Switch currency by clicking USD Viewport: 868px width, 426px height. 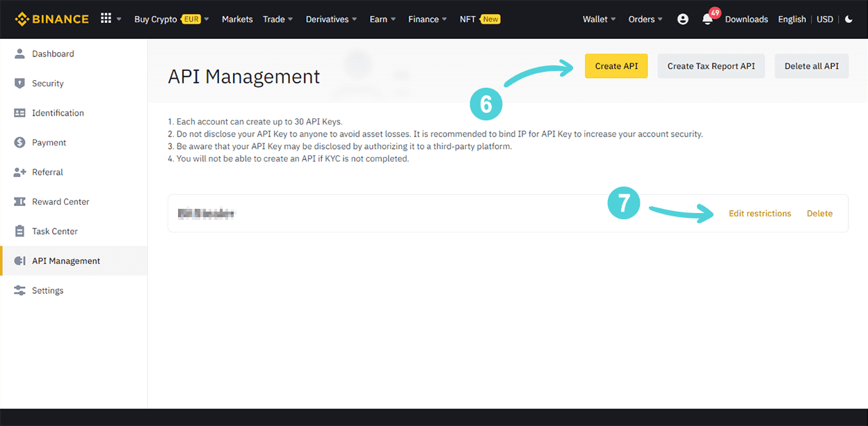825,19
